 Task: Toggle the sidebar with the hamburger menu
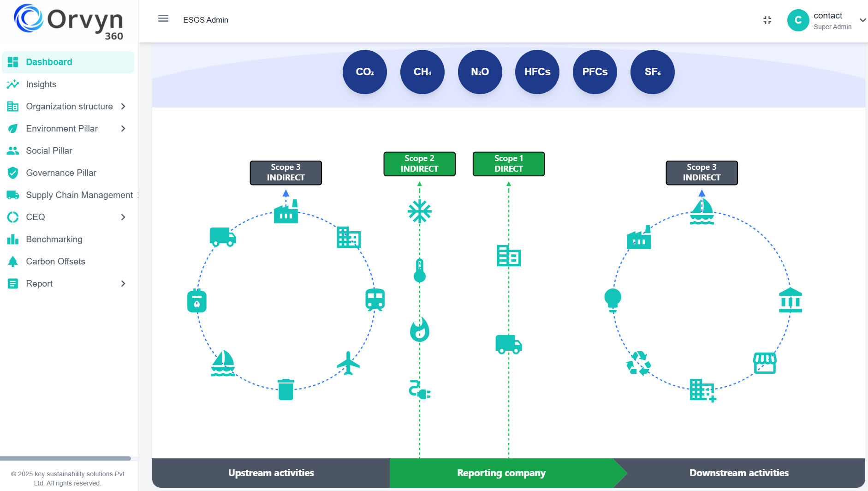163,18
